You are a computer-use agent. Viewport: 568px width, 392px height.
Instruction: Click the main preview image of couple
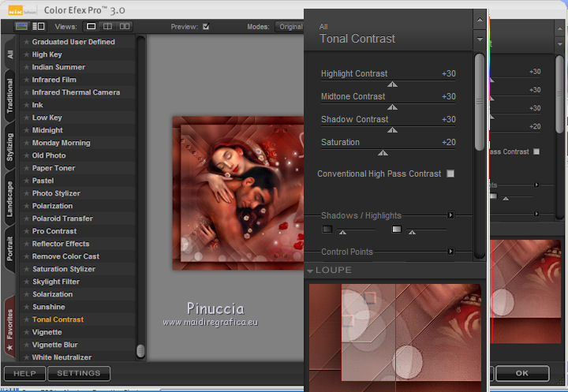point(238,193)
